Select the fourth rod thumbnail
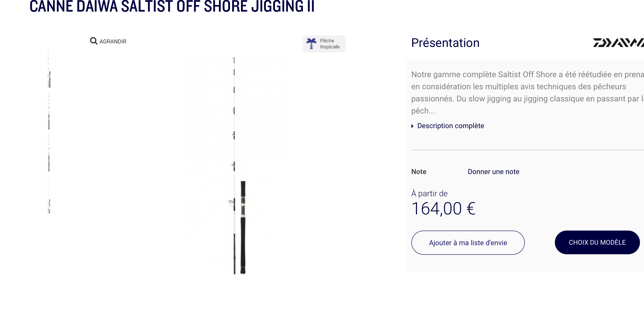 (49, 195)
